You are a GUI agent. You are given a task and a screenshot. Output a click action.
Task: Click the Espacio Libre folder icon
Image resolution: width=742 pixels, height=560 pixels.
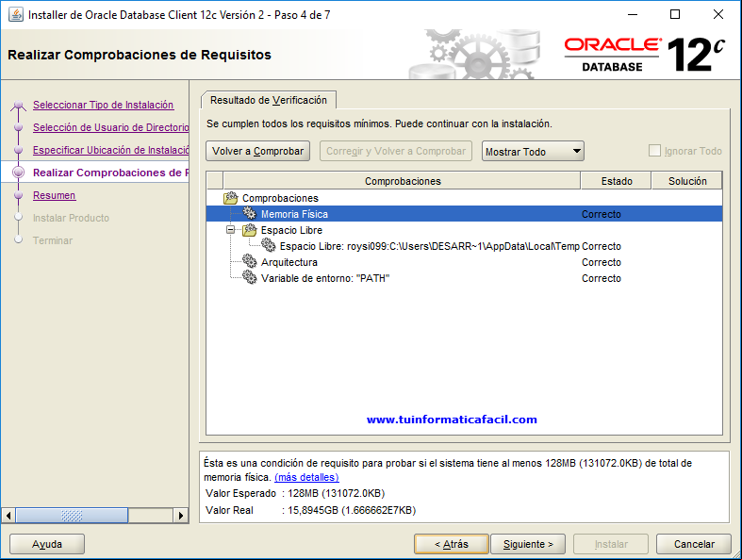coord(250,230)
